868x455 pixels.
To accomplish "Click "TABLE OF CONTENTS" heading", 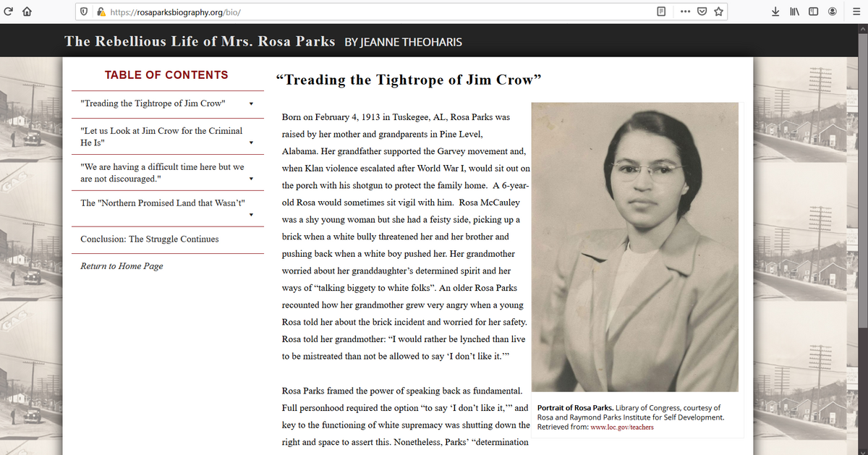I will [x=166, y=75].
